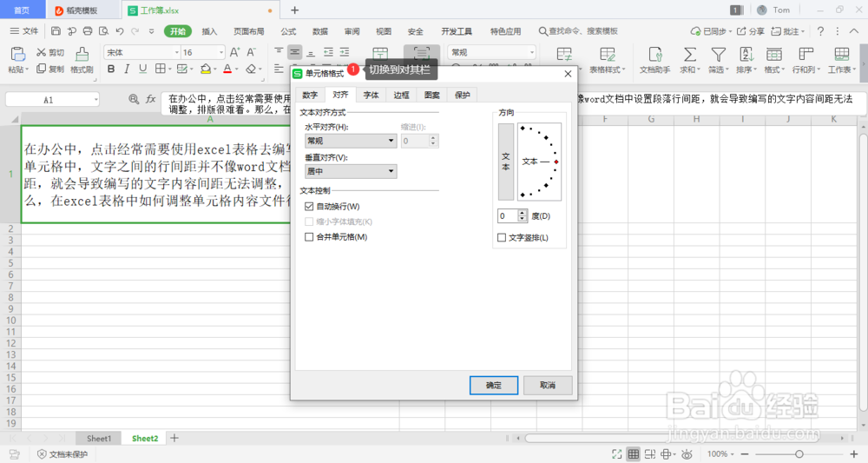This screenshot has height=463, width=868.
Task: Click the Print icon in quick toolbar
Action: 88,31
